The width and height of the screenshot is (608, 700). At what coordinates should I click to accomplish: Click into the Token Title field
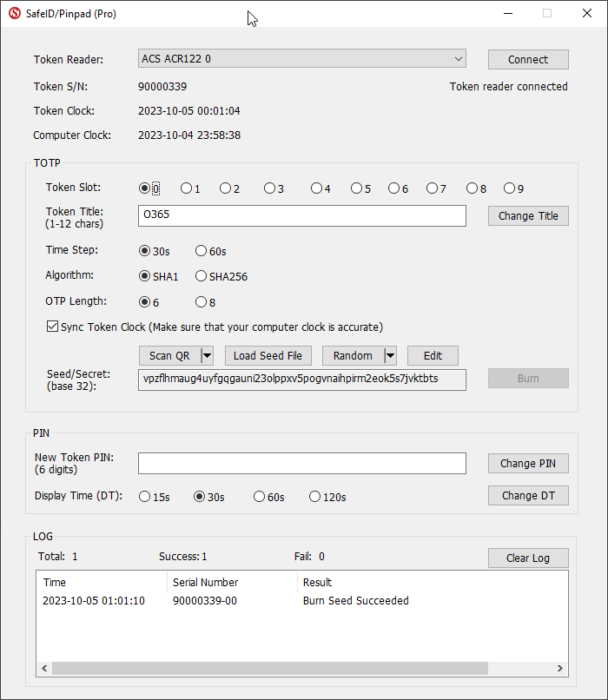tap(301, 215)
